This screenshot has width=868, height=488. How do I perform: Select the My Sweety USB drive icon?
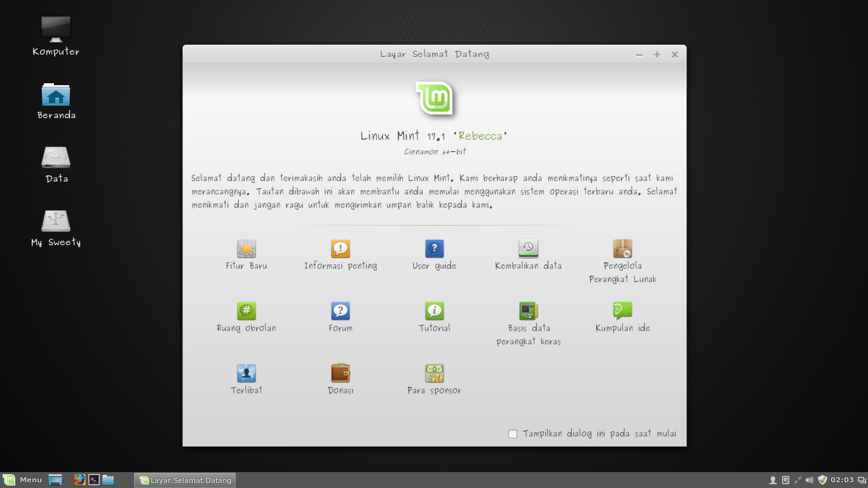click(x=56, y=227)
